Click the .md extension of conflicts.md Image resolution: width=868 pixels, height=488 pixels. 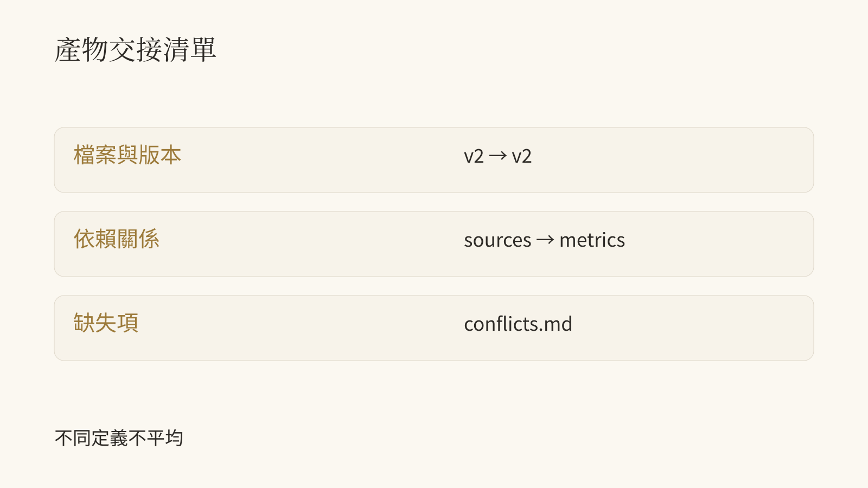[557, 324]
